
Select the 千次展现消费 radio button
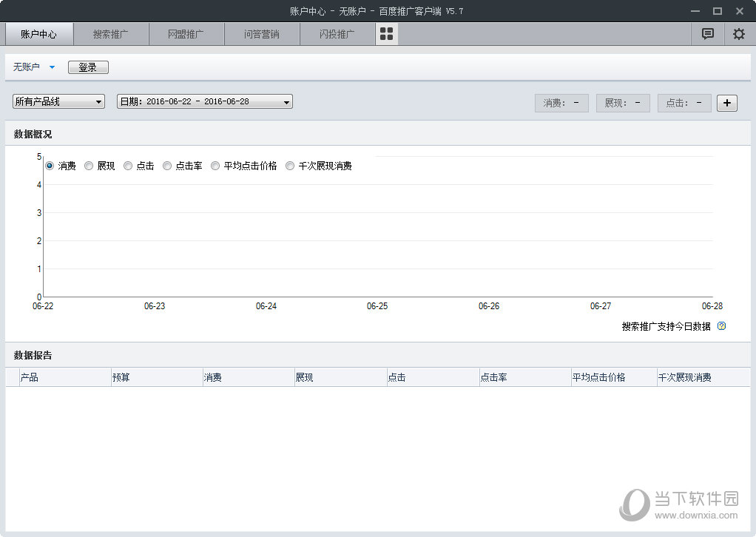click(x=290, y=166)
